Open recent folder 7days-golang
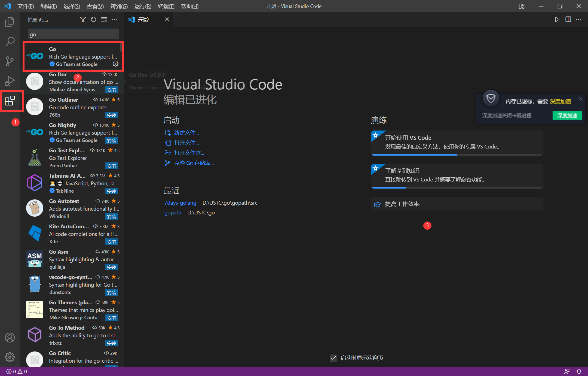588x376 pixels. (x=180, y=203)
